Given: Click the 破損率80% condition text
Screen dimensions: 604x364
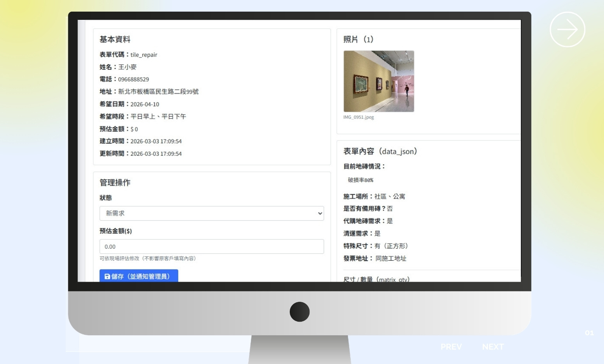Looking at the screenshot, I should pos(360,180).
